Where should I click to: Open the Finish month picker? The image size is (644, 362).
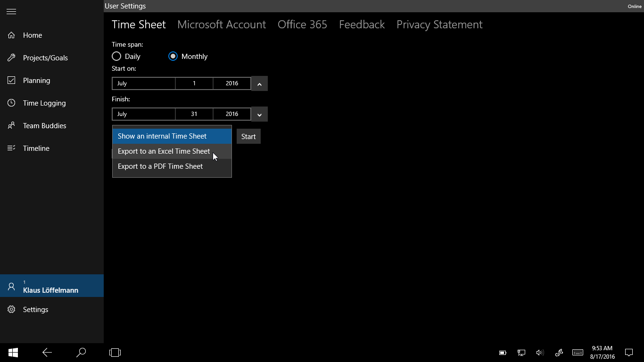click(x=144, y=114)
